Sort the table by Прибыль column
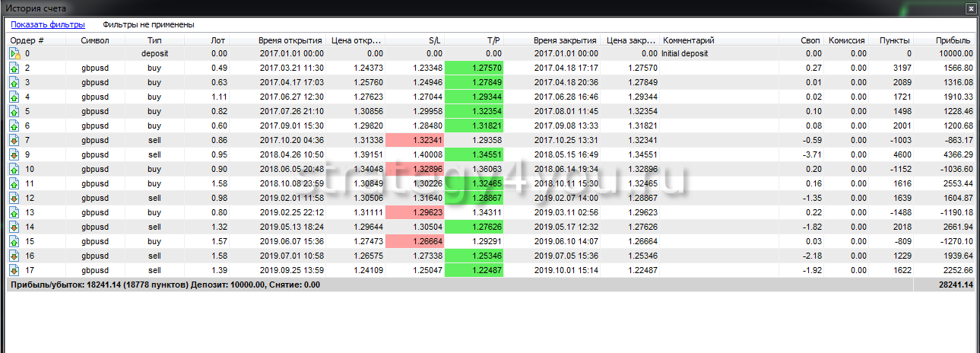Image resolution: width=980 pixels, height=353 pixels. pyautogui.click(x=954, y=40)
